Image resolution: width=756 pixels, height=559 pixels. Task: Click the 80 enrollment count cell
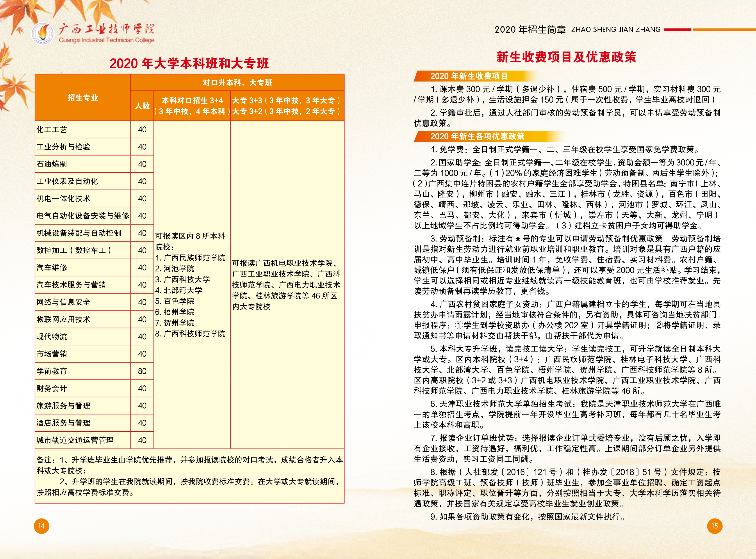pyautogui.click(x=142, y=371)
